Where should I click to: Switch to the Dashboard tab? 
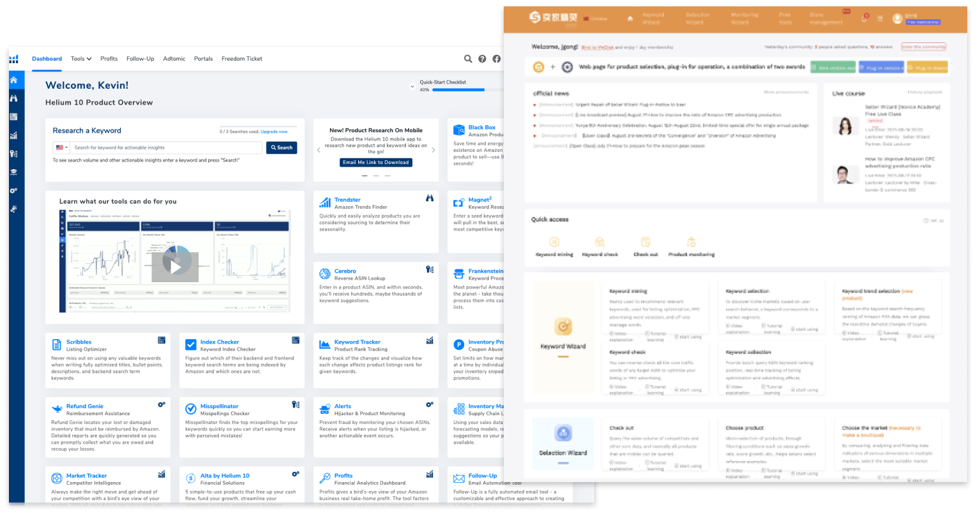tap(47, 58)
